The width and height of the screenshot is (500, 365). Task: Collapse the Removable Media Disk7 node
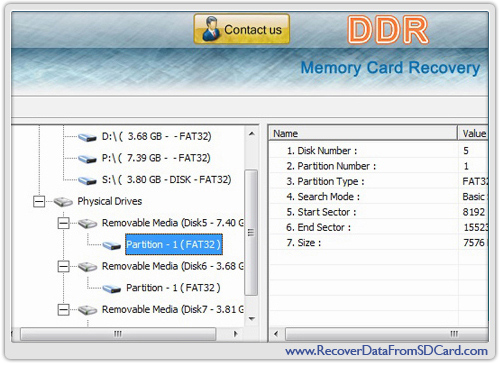pos(63,310)
